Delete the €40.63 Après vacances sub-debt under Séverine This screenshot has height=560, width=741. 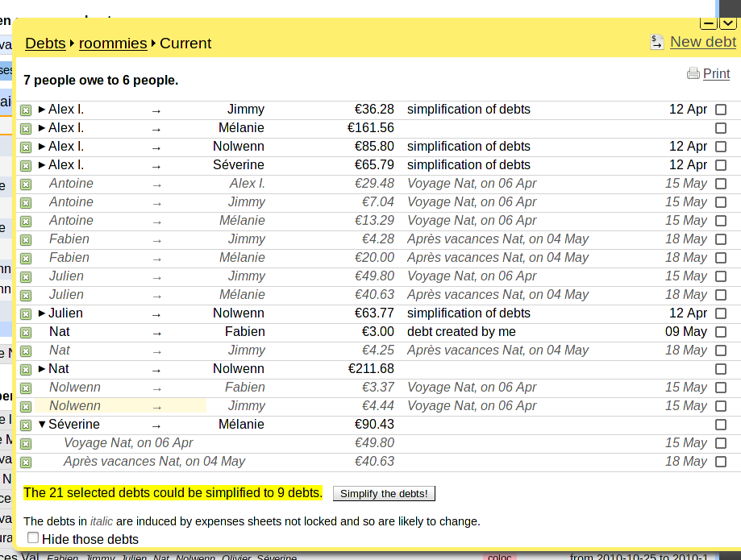coord(26,463)
